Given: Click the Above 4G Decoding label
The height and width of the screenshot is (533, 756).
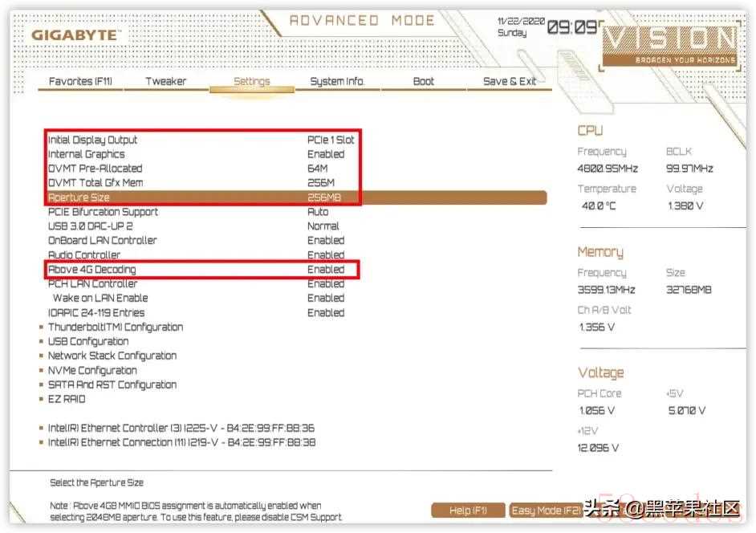Looking at the screenshot, I should pos(91,269).
